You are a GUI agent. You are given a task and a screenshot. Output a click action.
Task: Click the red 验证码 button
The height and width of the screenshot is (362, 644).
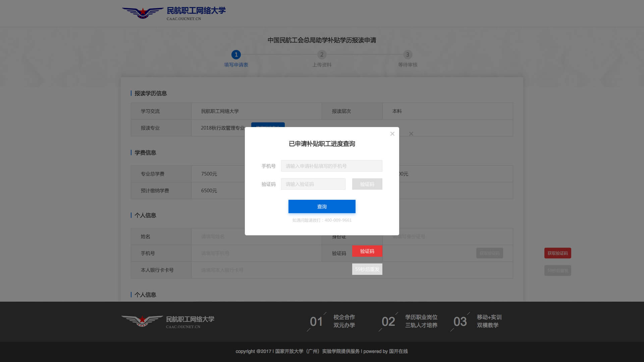(367, 251)
